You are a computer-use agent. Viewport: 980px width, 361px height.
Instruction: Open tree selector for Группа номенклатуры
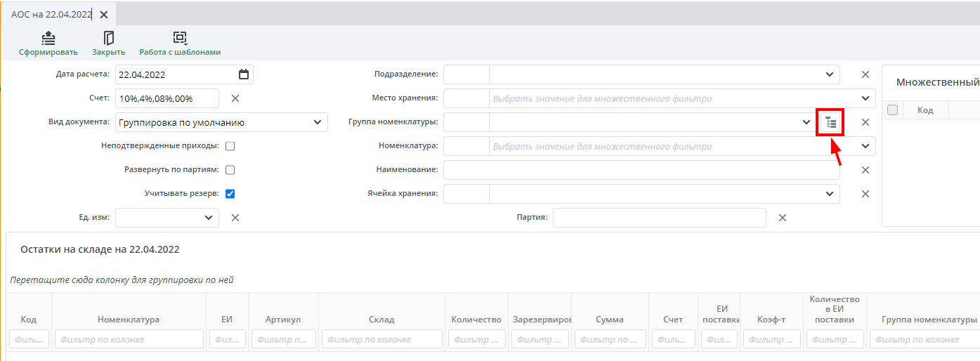pos(830,123)
